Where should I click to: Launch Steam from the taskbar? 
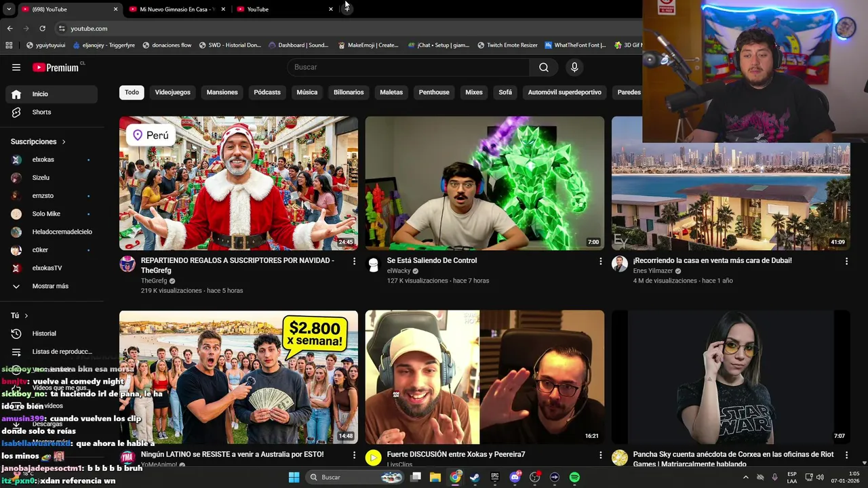[475, 477]
